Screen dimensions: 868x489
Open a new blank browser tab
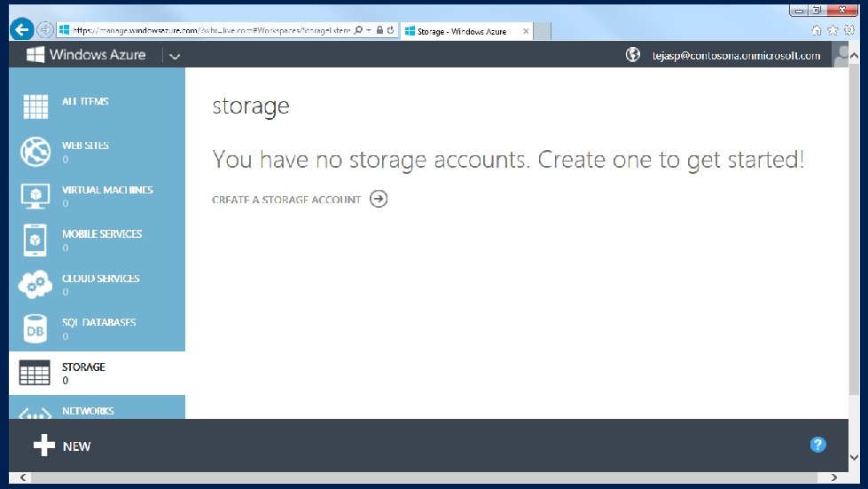543,32
